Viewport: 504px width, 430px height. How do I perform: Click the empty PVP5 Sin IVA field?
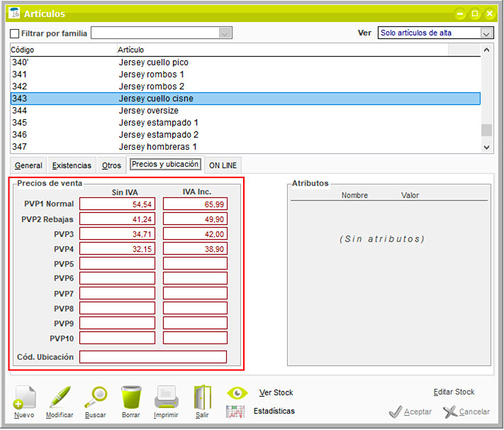[118, 263]
